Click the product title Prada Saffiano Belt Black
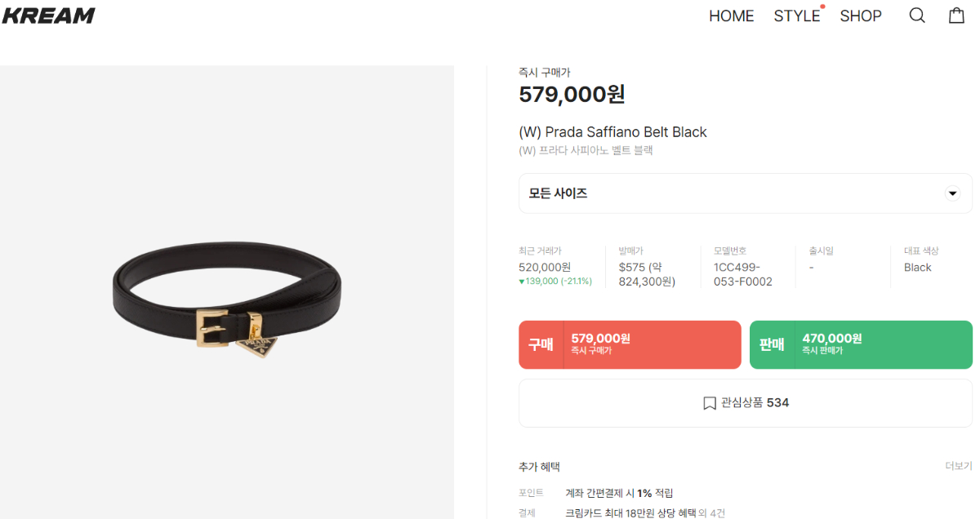 (x=612, y=132)
